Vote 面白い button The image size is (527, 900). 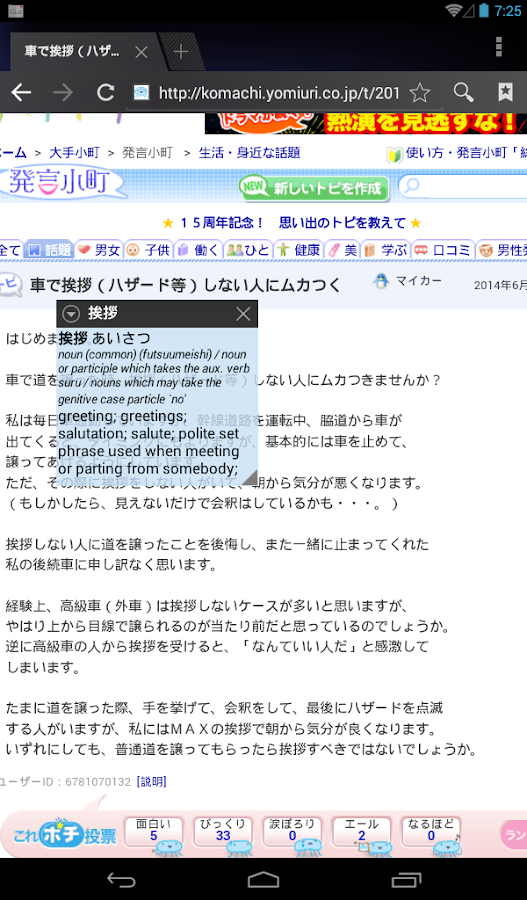tap(154, 831)
